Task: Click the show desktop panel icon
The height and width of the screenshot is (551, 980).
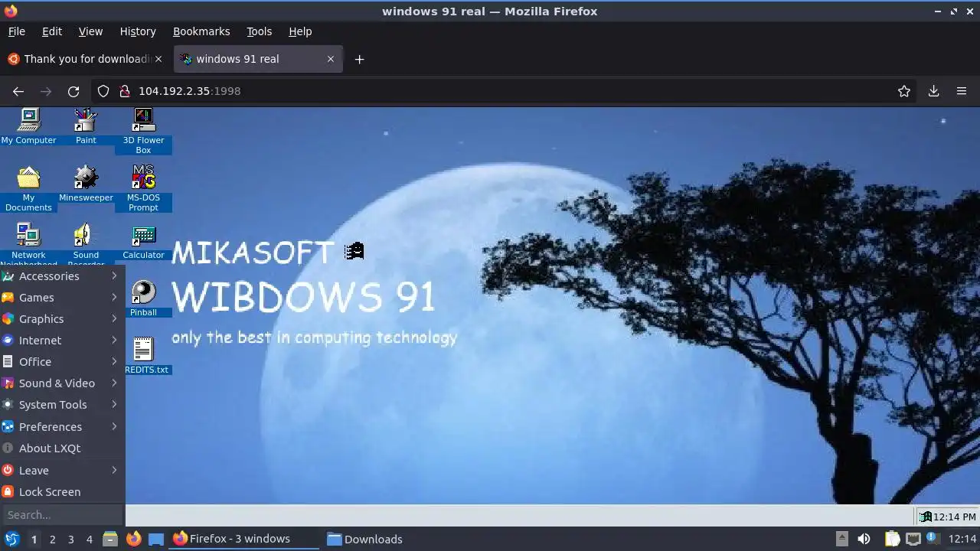Action: [156, 539]
